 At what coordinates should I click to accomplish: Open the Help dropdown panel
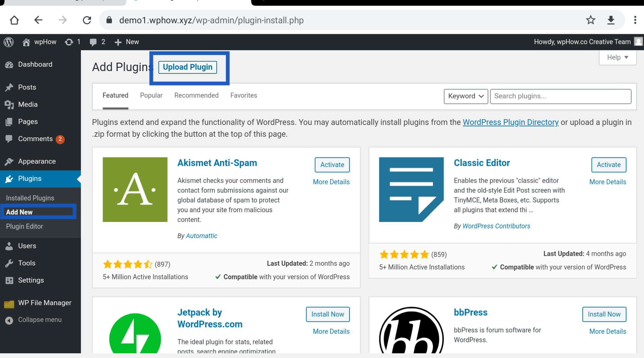coord(618,57)
